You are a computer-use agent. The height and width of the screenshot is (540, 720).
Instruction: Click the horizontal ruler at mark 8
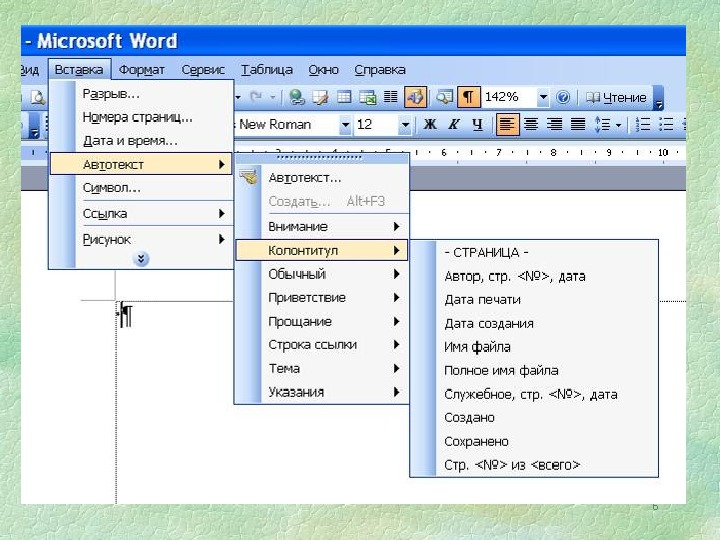[553, 153]
